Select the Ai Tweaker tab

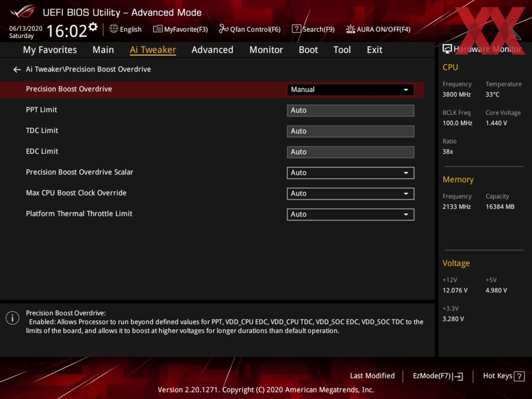(x=153, y=50)
